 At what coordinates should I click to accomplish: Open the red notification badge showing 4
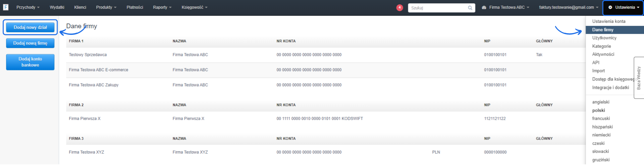point(399,7)
